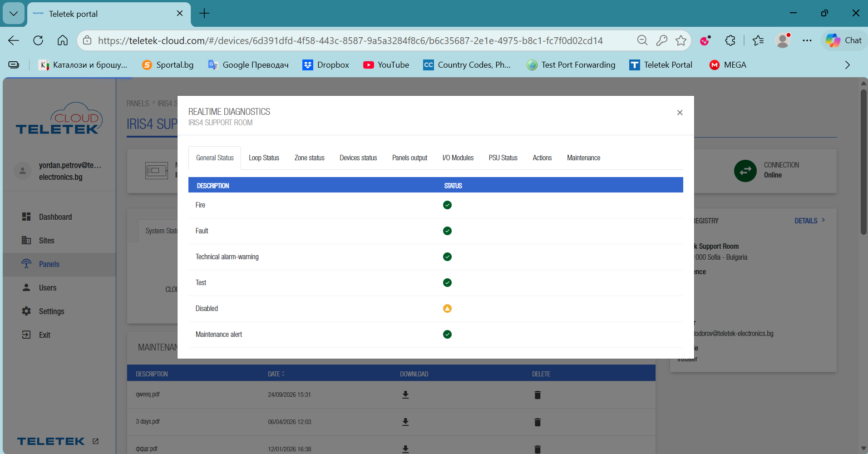Open the Extensions puzzle icon

730,41
